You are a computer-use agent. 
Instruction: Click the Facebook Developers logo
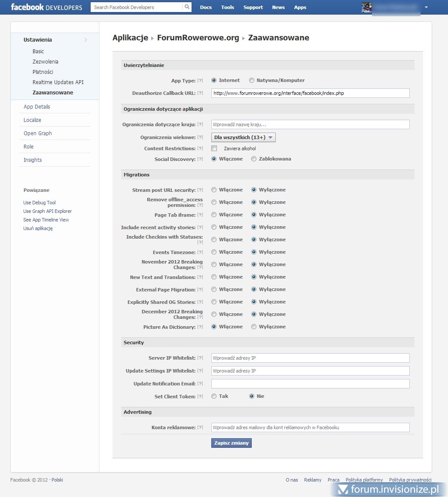click(46, 7)
